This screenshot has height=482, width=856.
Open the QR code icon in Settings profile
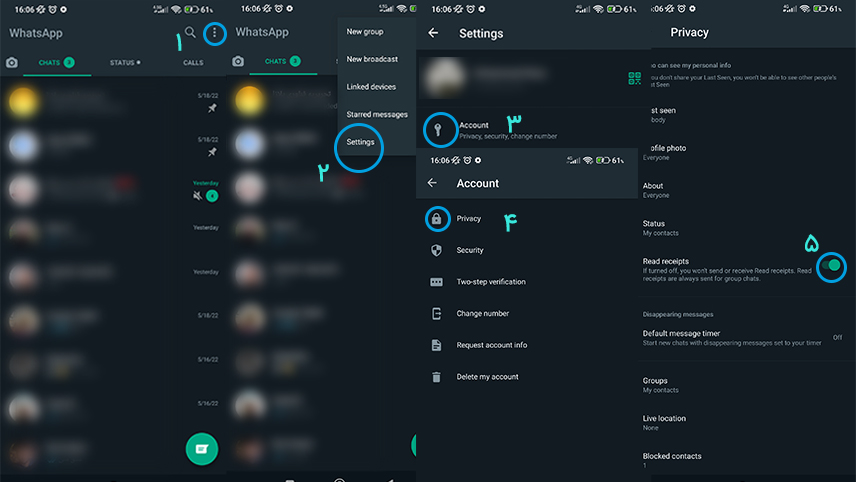pos(634,79)
